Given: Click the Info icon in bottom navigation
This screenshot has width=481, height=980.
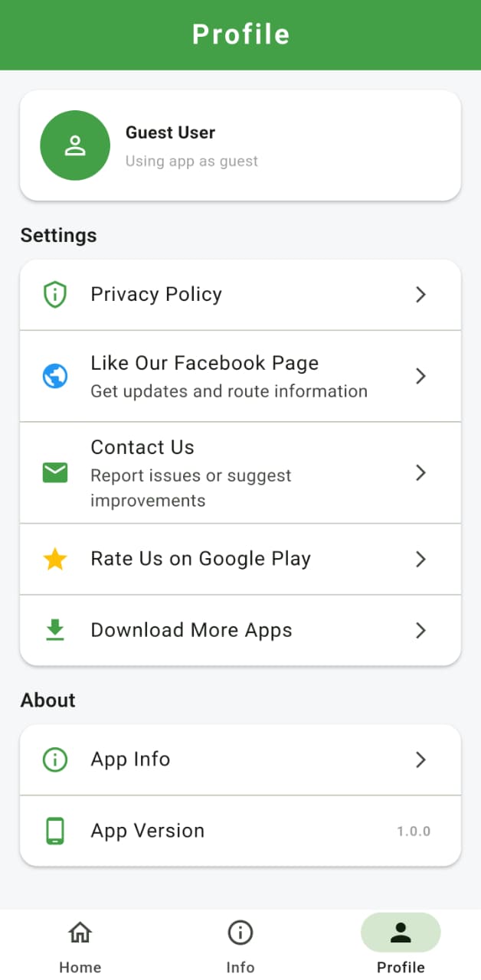Looking at the screenshot, I should click(240, 933).
